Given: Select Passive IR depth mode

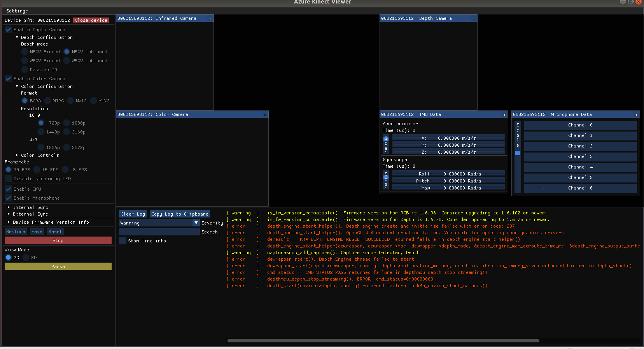Looking at the screenshot, I should point(25,70).
